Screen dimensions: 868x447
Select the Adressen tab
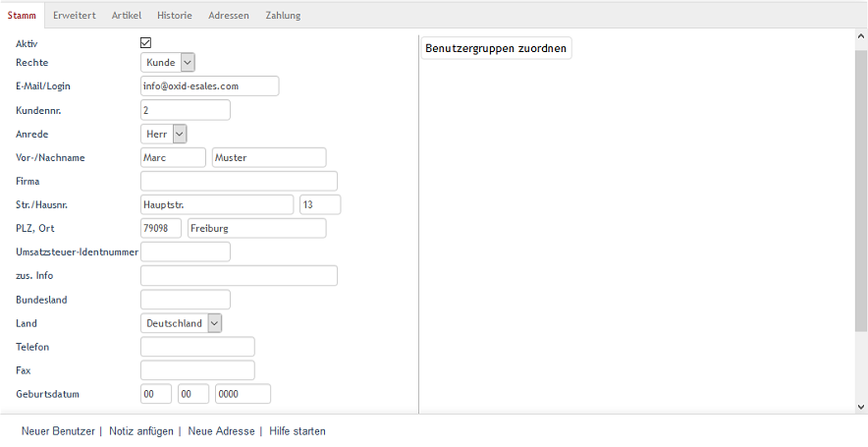[x=229, y=16]
